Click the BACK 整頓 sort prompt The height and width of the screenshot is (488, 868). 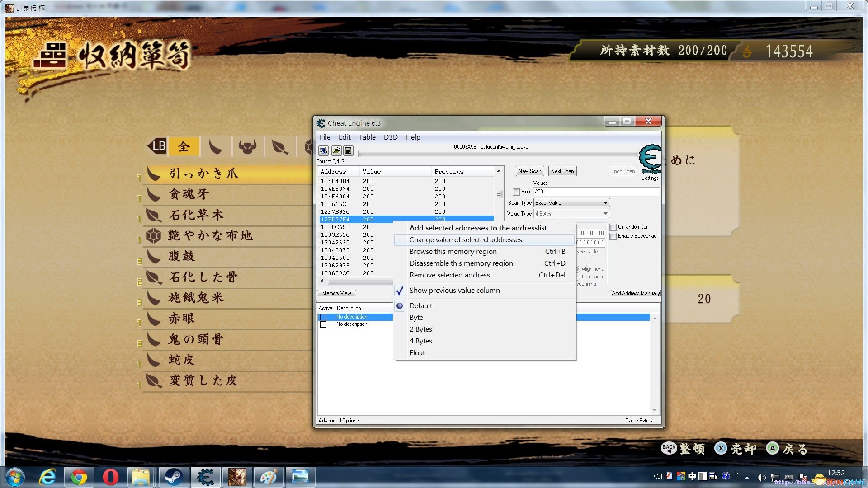(683, 449)
